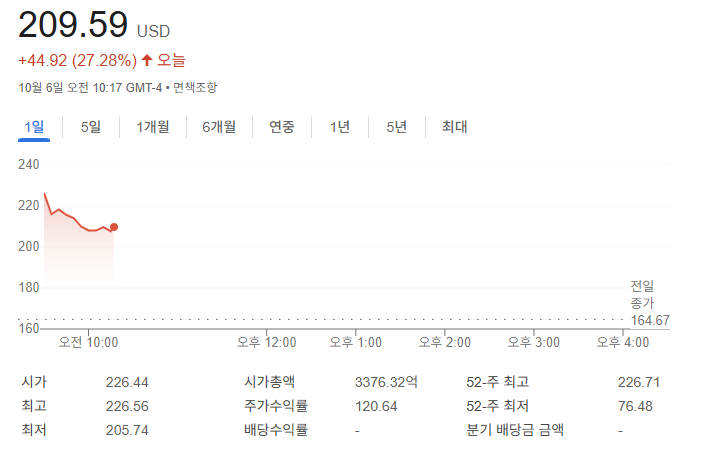Image resolution: width=706 pixels, height=449 pixels.
Task: Click the red dot on the price line
Action: pyautogui.click(x=114, y=227)
